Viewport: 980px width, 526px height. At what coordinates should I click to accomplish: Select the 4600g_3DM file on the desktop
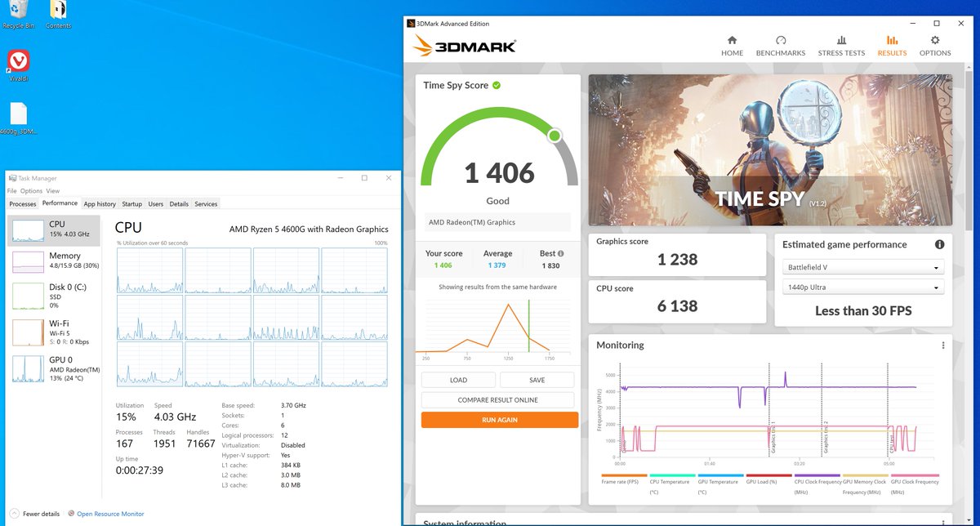point(19,119)
